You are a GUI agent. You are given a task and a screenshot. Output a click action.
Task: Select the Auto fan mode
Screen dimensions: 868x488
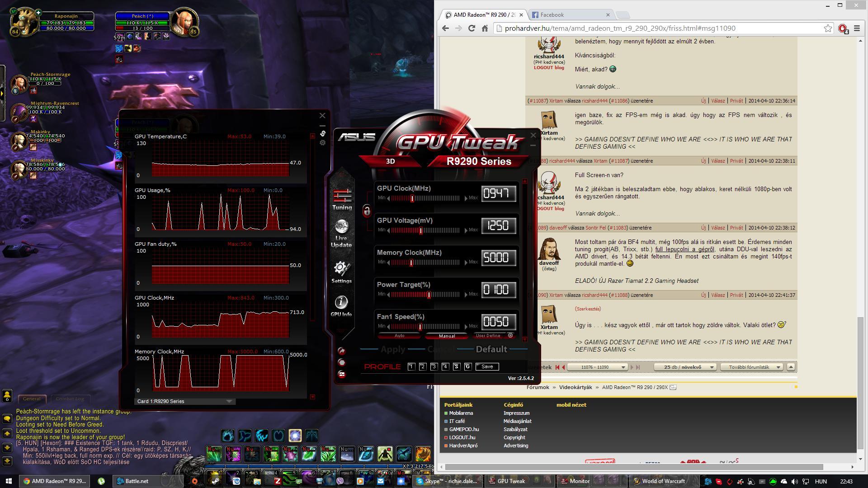400,336
